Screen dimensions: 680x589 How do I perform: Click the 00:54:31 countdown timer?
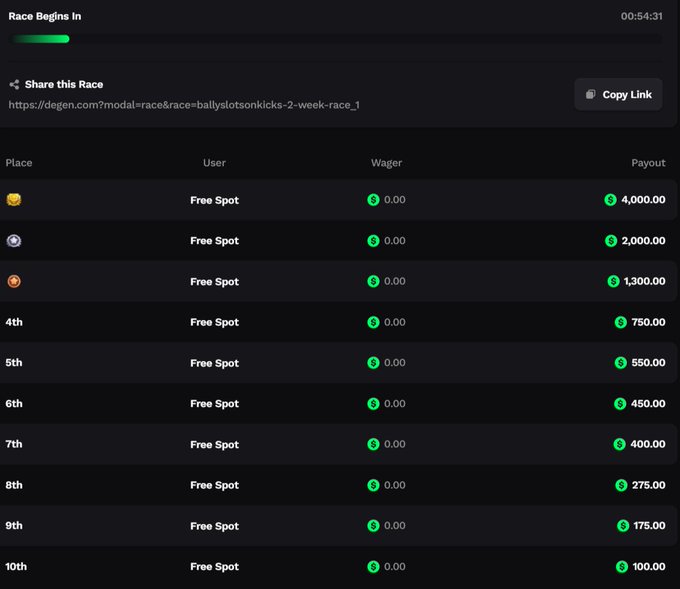click(x=641, y=16)
